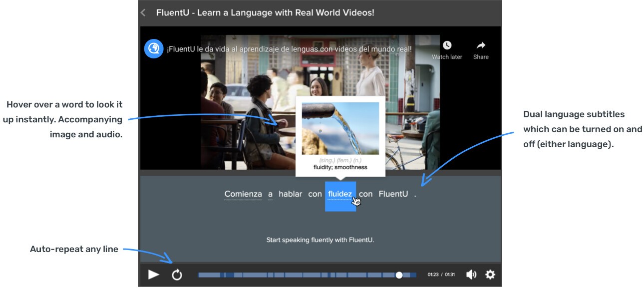The height and width of the screenshot is (288, 644).
Task: Click the English translation subtitle line
Action: pyautogui.click(x=320, y=240)
